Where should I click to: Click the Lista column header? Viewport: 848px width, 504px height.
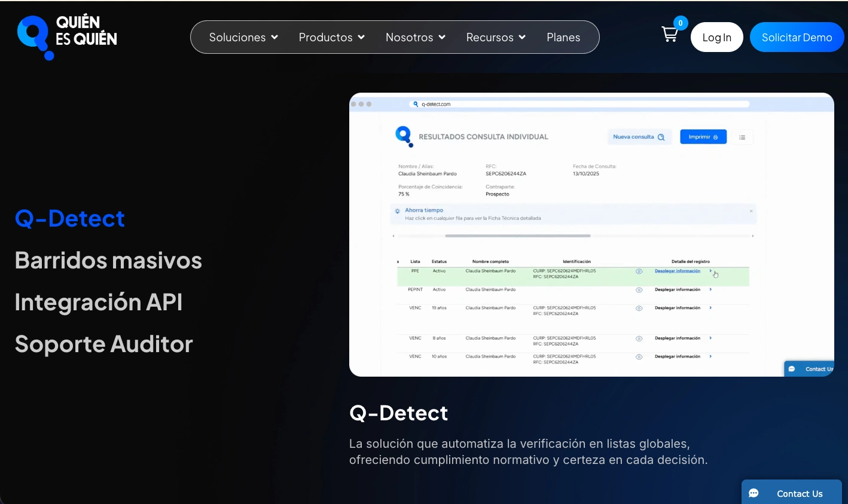click(x=415, y=261)
